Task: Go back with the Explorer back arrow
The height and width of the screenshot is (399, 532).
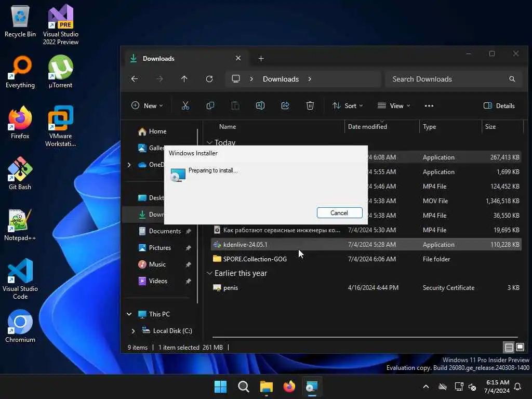Action: [x=135, y=79]
